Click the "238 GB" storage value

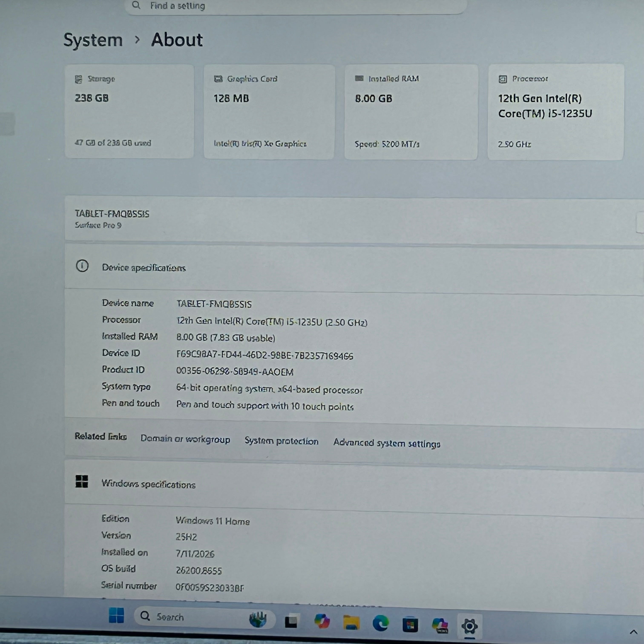point(92,98)
